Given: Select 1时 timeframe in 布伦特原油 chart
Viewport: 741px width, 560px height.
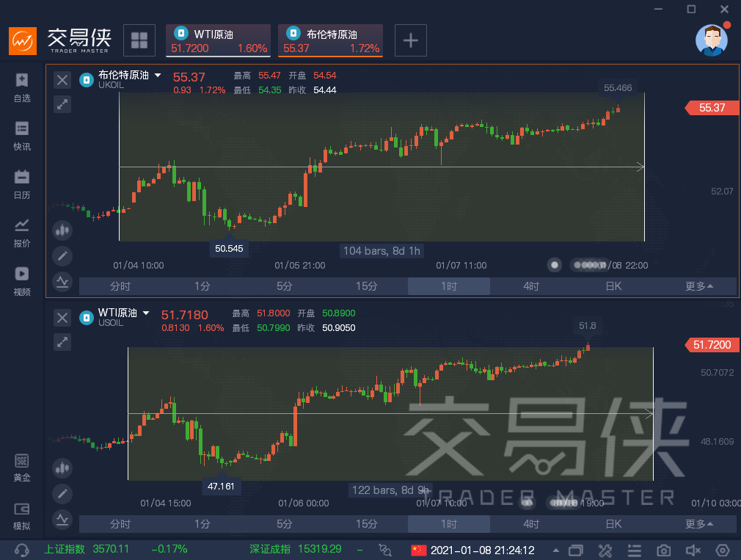Looking at the screenshot, I should tap(449, 286).
